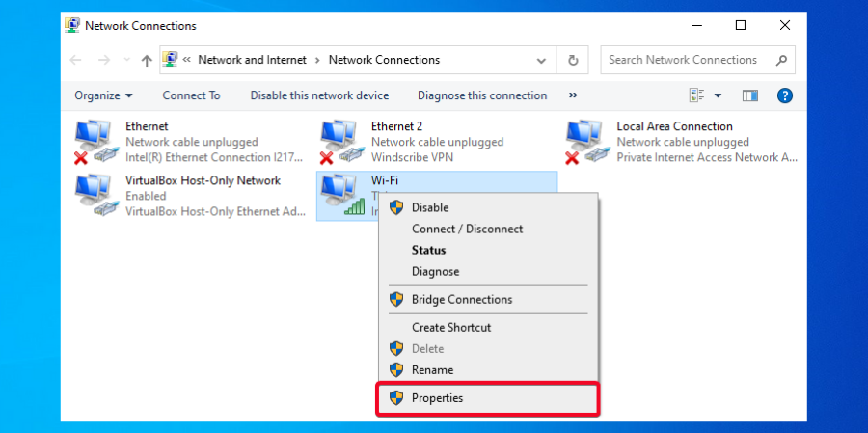The width and height of the screenshot is (868, 433).
Task: Click the shield icon beside Properties
Action: point(396,398)
